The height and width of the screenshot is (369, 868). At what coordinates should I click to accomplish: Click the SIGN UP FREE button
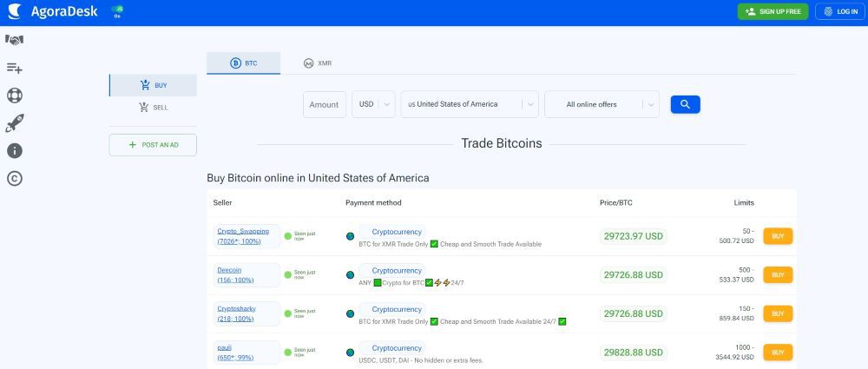773,11
